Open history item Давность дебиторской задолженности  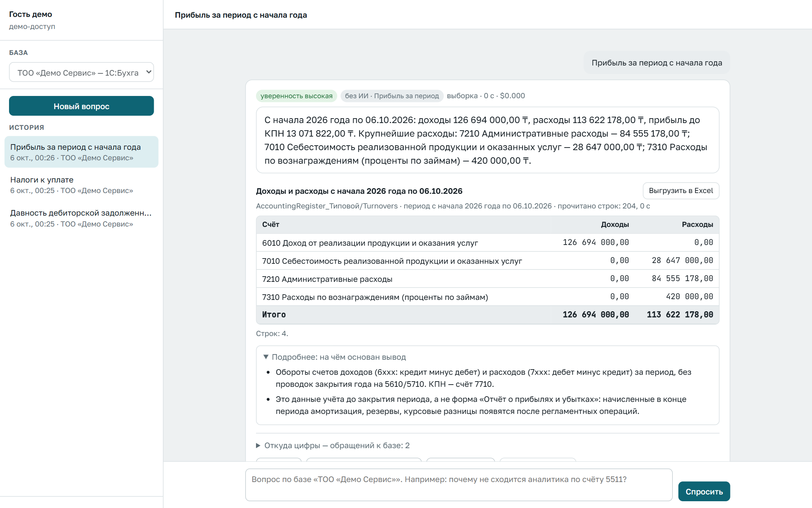(x=81, y=218)
